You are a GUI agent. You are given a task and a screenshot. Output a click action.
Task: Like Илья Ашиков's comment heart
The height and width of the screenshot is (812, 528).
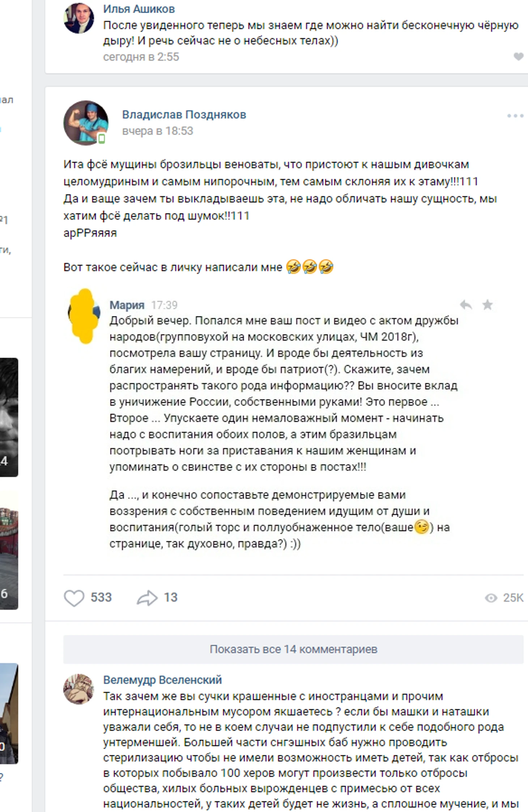pyautogui.click(x=519, y=56)
